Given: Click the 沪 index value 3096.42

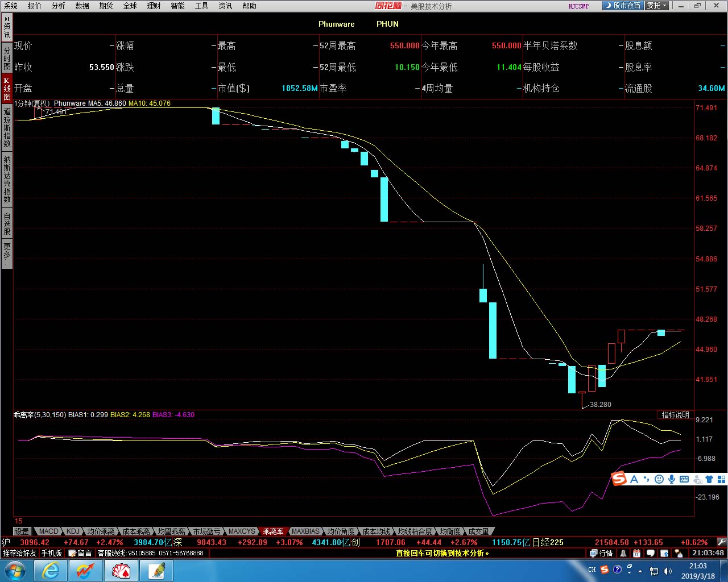Looking at the screenshot, I should point(35,542).
